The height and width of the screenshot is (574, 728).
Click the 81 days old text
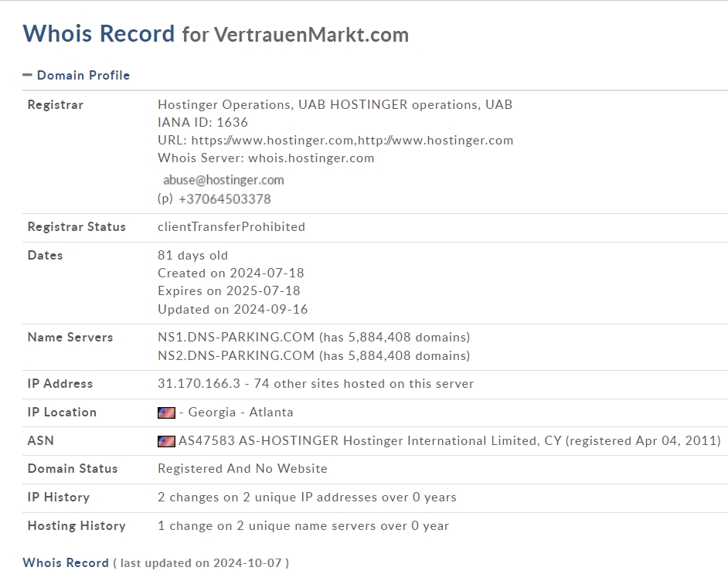[192, 256]
